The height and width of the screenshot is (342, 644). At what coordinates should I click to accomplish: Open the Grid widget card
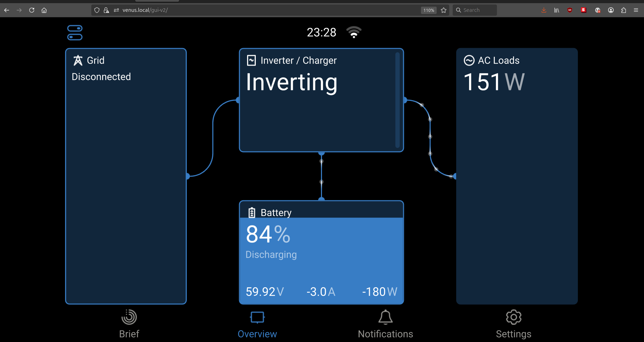tap(126, 176)
